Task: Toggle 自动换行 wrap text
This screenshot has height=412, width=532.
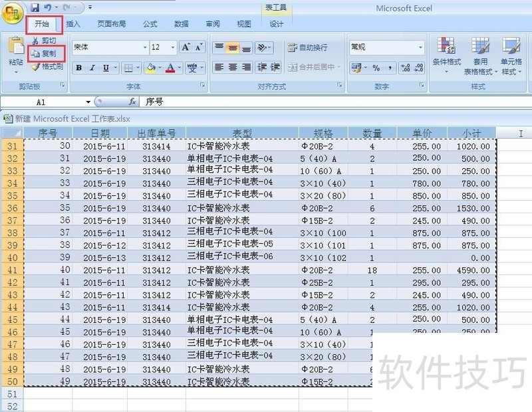Action: (307, 47)
